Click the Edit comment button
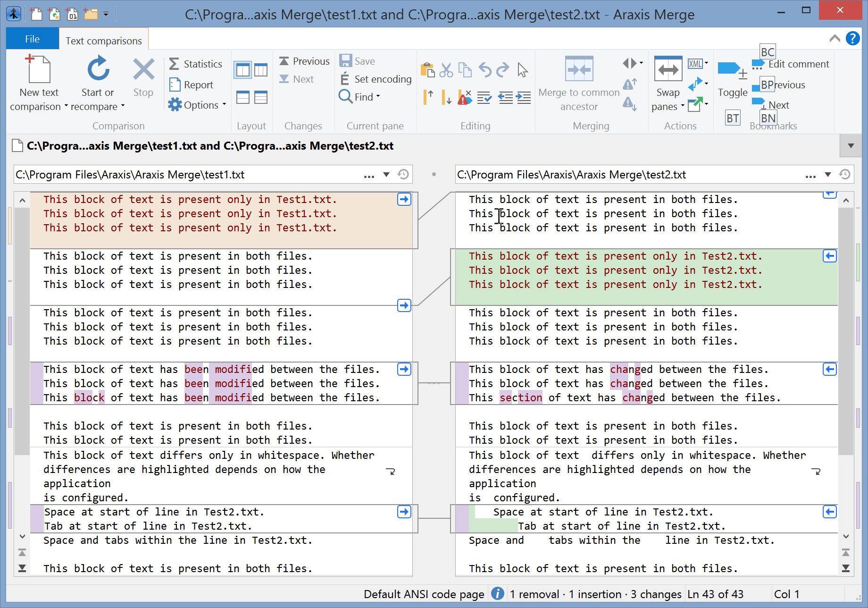The width and height of the screenshot is (868, 608). point(797,64)
